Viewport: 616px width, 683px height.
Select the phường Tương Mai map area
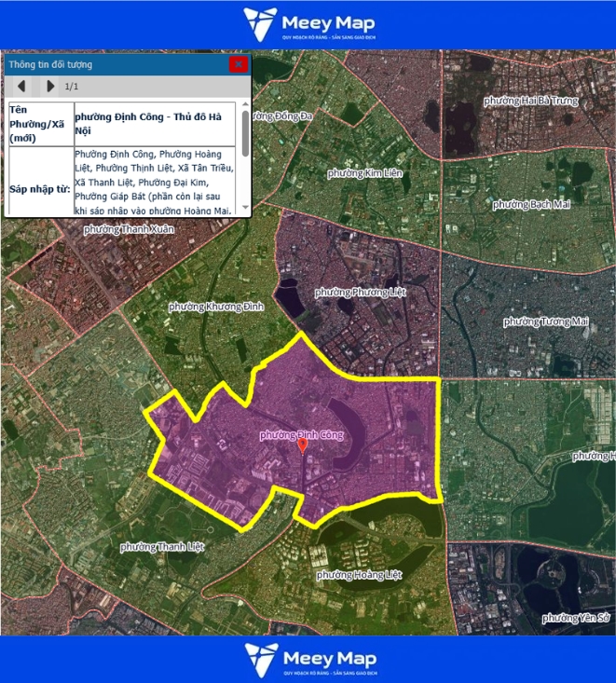point(545,321)
